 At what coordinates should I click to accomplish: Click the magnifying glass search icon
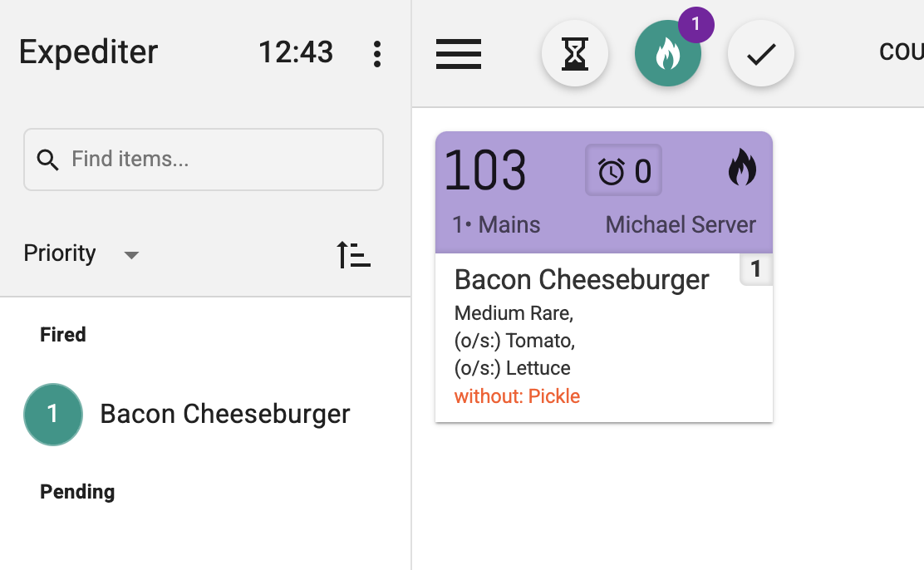pyautogui.click(x=48, y=160)
